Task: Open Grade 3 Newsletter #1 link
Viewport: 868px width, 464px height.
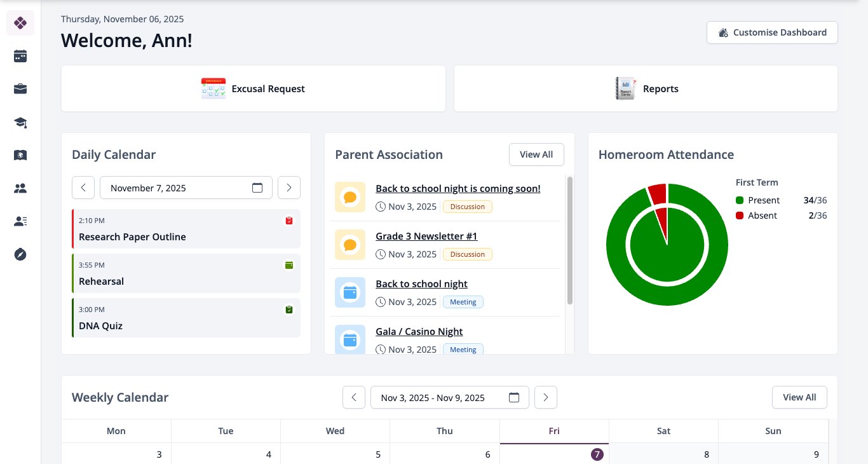Action: coord(426,236)
